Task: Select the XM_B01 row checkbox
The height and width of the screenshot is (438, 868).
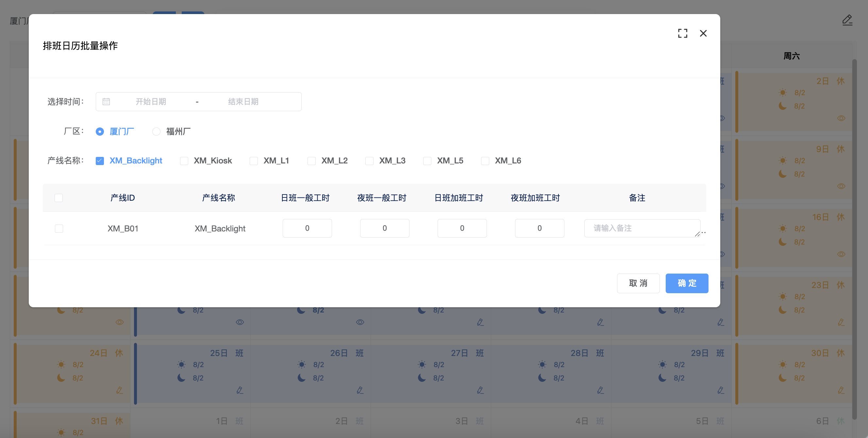Action: (59, 228)
